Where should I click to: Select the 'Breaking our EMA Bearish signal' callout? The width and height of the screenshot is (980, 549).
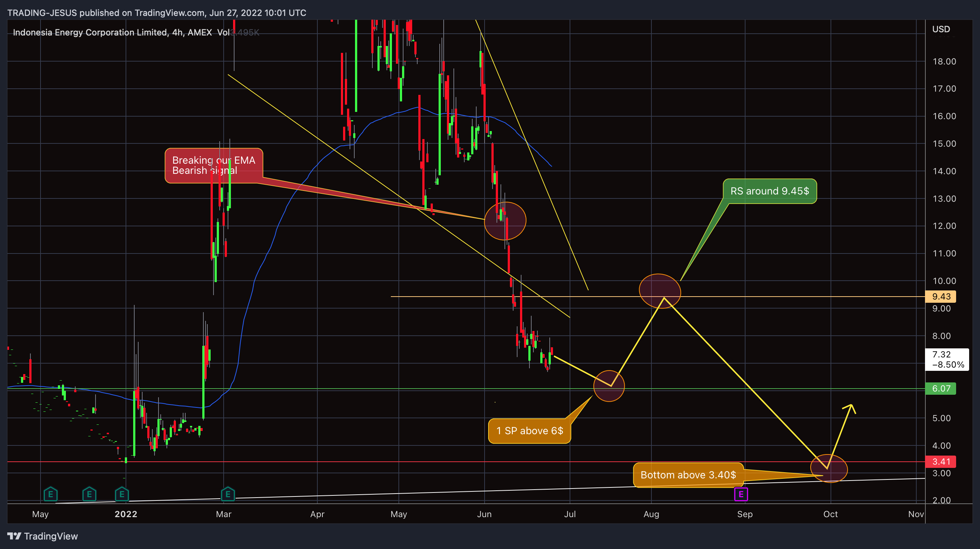pos(214,165)
